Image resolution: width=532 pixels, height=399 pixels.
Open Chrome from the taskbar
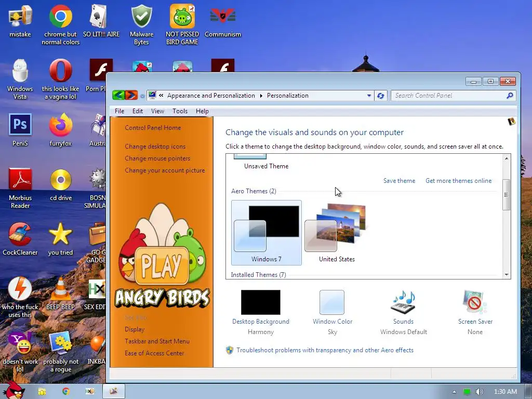pos(66,391)
